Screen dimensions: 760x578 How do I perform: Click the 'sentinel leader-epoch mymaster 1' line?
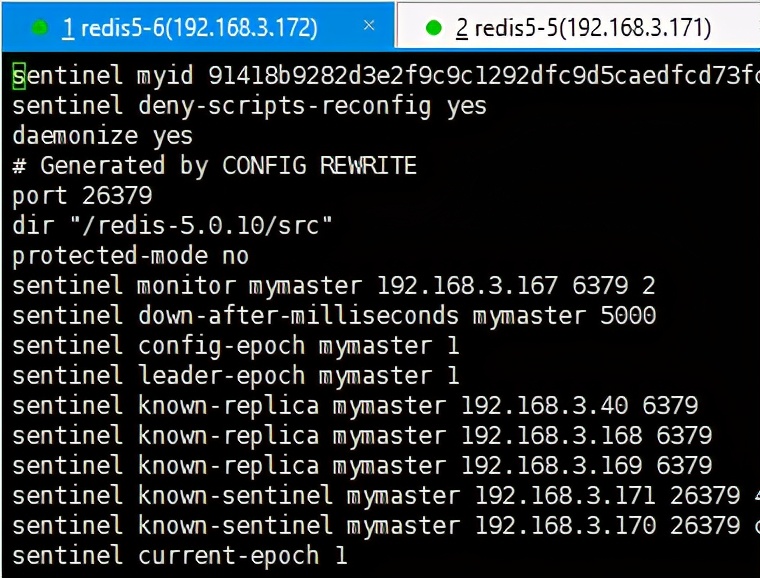[x=236, y=376]
